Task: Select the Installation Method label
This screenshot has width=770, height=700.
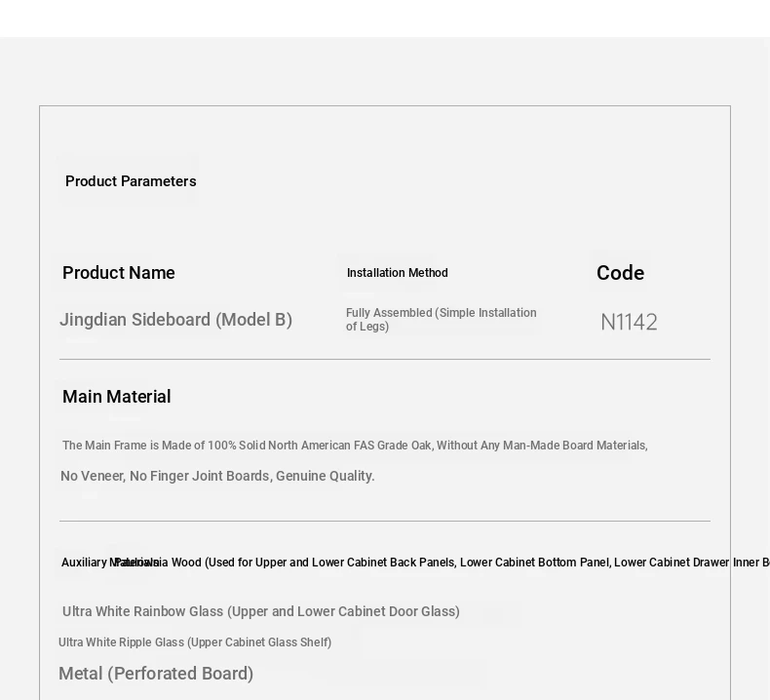Action: 398,273
